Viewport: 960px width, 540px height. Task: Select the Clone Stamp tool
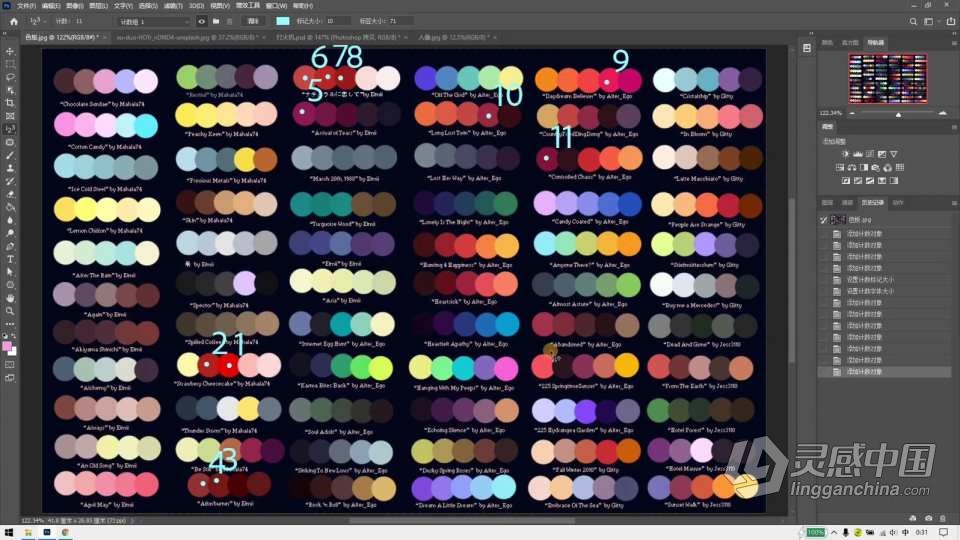pos(10,168)
